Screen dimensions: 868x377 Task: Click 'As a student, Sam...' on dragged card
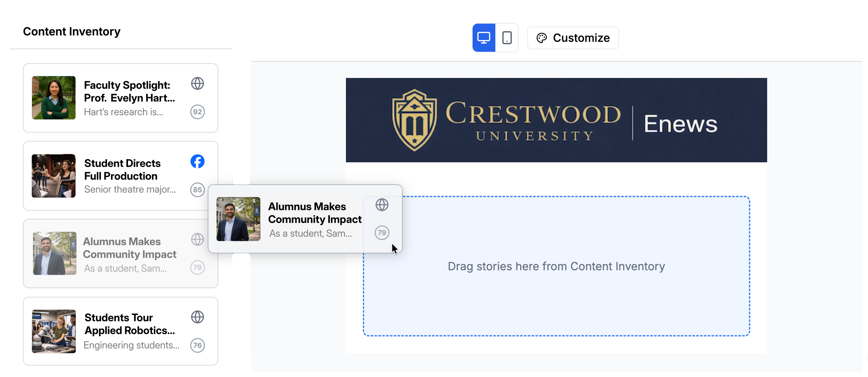(x=311, y=233)
